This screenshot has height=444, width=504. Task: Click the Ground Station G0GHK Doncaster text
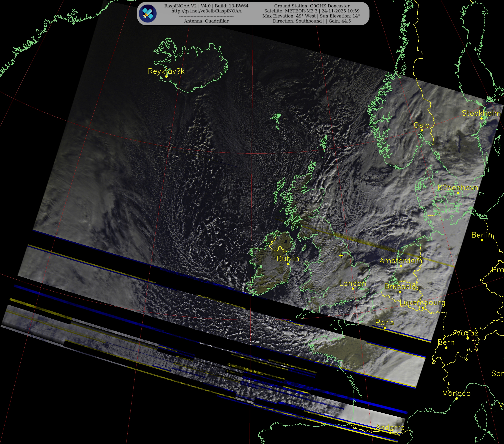pos(312,6)
